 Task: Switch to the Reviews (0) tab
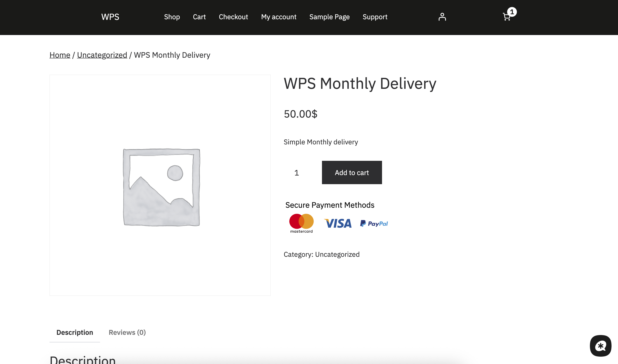coord(127,332)
